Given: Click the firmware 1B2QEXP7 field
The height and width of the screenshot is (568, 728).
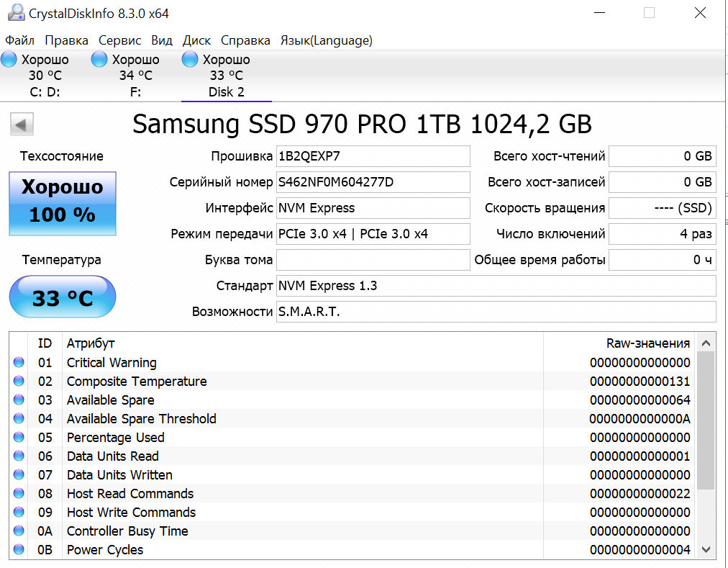Looking at the screenshot, I should click(373, 156).
